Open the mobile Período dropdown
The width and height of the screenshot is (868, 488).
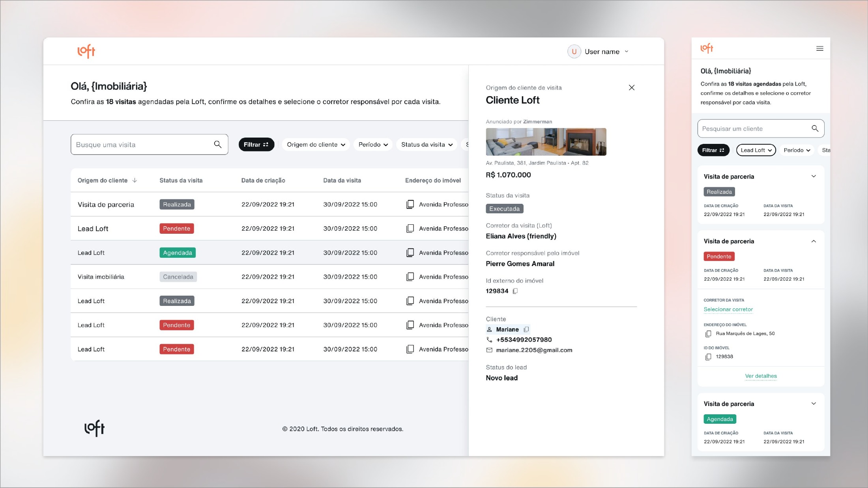point(797,150)
